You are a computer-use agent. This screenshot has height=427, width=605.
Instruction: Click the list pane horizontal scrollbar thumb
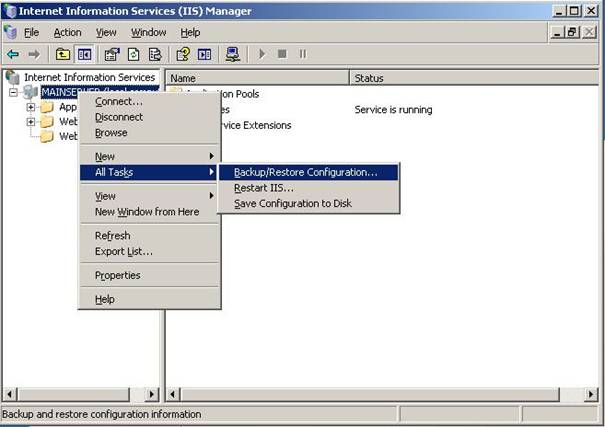click(369, 394)
